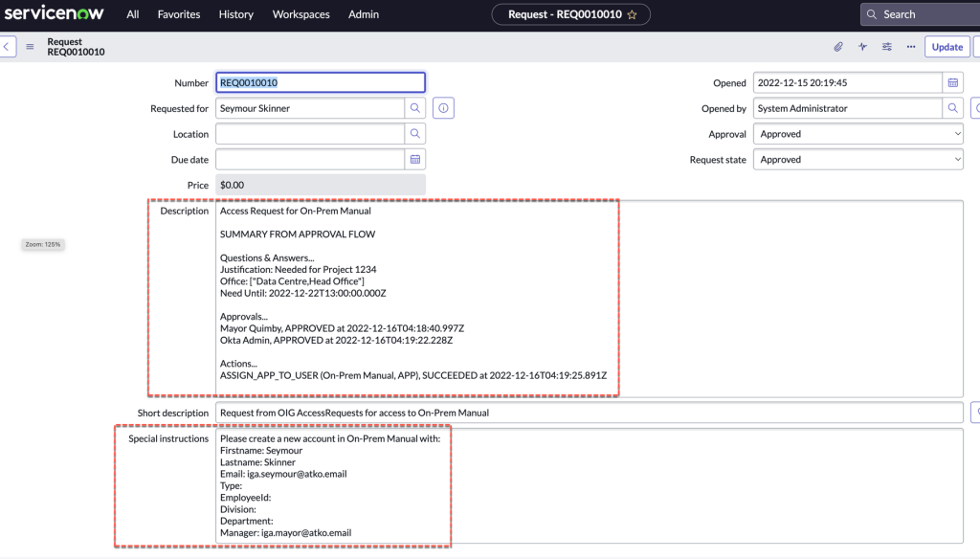This screenshot has height=559, width=980.
Task: Open the Favorites menu
Action: 179,14
